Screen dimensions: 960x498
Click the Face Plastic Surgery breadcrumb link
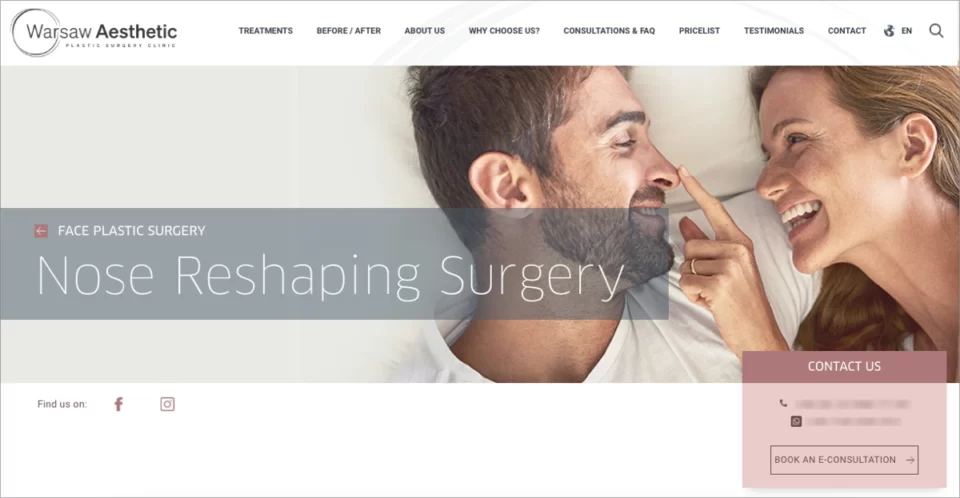coord(132,231)
